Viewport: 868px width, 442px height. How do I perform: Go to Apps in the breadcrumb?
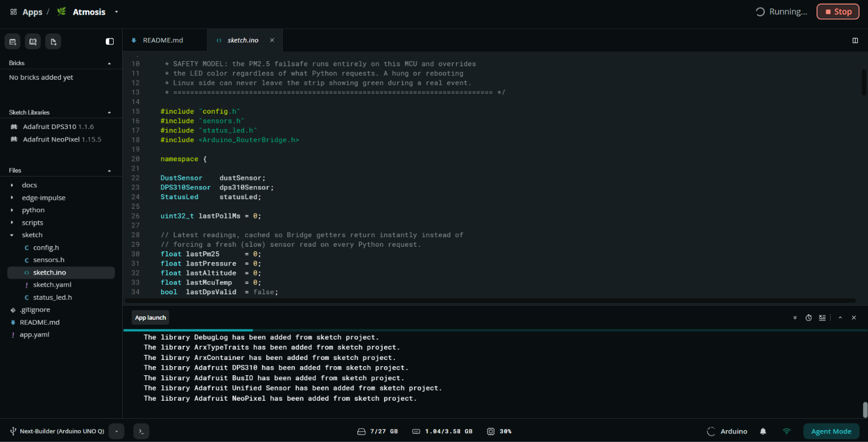(x=32, y=12)
